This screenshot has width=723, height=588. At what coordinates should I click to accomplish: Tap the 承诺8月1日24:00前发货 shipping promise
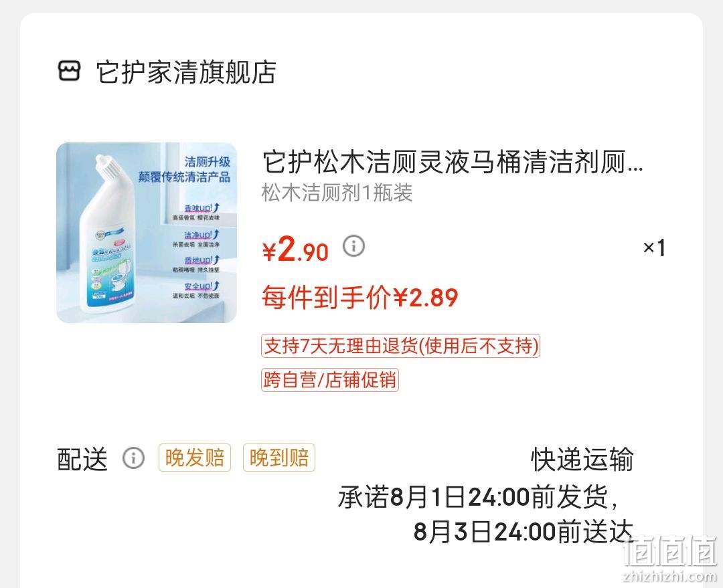[x=478, y=497]
